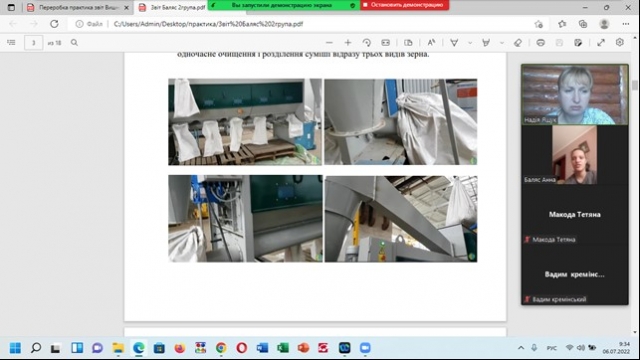Screen dimensions: 640x360
Task: Open PDF viewer settings gear
Action: coord(620,42)
